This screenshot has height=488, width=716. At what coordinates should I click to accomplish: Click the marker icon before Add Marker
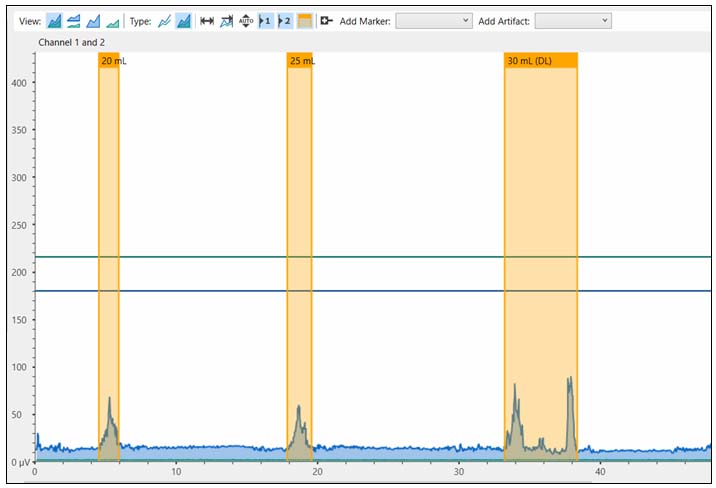pos(327,21)
